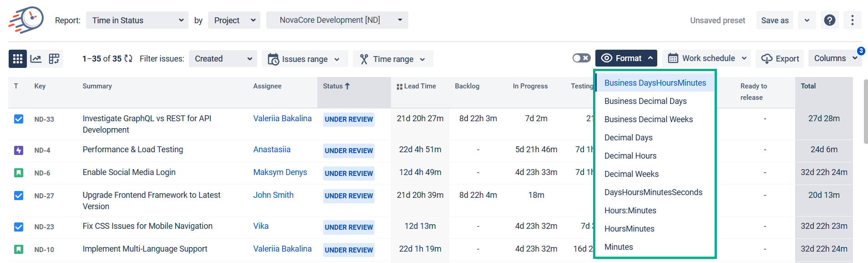
Task: Click the grid table view icon
Action: tap(18, 59)
